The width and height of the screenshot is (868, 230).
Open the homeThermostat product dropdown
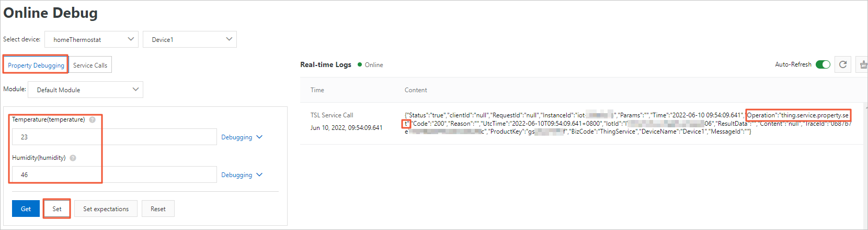click(92, 39)
